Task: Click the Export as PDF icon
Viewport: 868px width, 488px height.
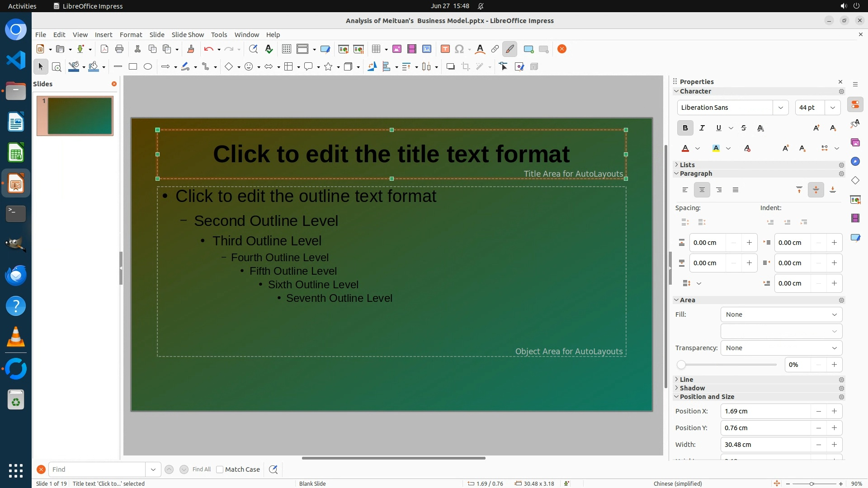Action: click(x=104, y=49)
